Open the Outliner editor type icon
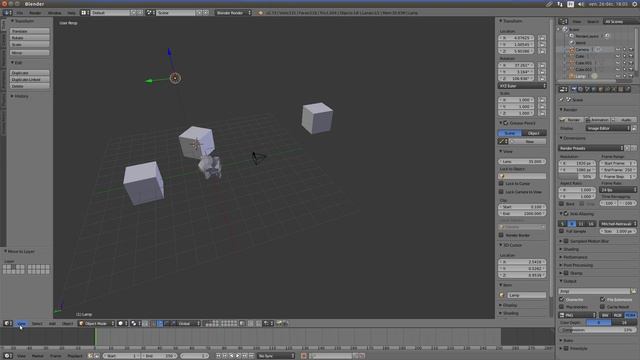This screenshot has height=360, width=640. (563, 21)
